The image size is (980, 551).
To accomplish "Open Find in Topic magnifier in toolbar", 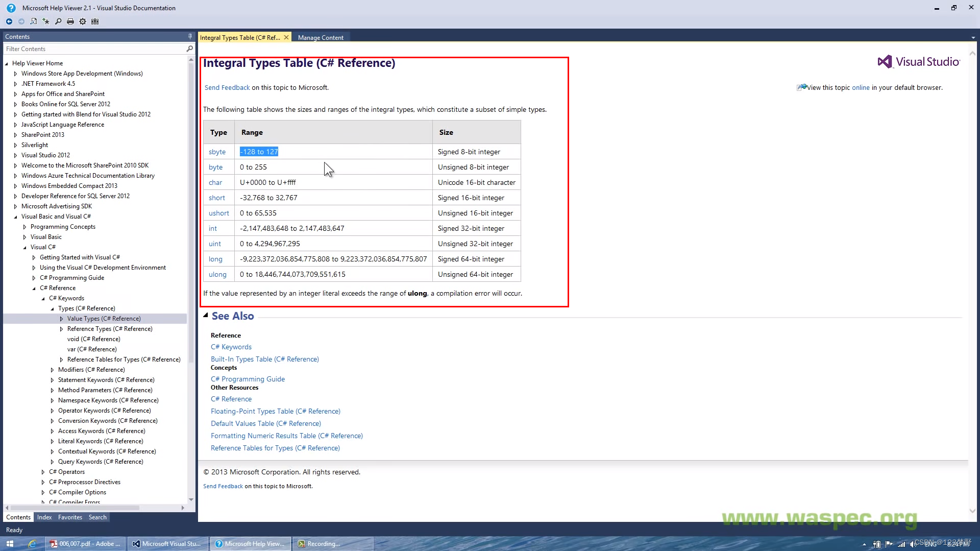I will [x=58, y=21].
